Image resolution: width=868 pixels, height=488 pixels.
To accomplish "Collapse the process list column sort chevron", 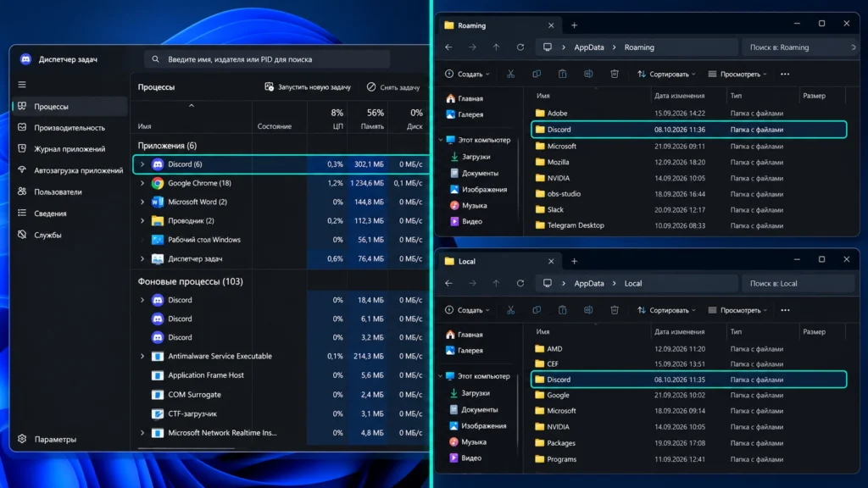I will (x=192, y=106).
